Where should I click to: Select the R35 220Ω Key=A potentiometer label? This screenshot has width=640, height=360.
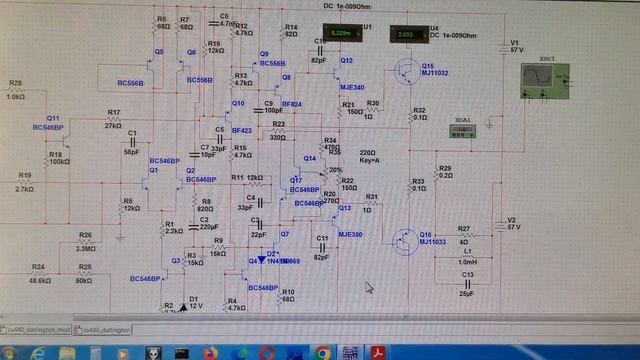pyautogui.click(x=369, y=156)
